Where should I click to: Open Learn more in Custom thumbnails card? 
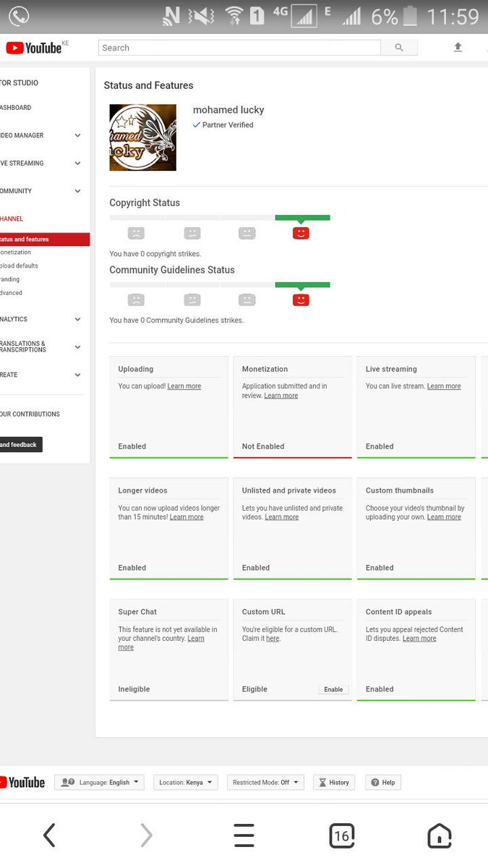[x=444, y=517]
